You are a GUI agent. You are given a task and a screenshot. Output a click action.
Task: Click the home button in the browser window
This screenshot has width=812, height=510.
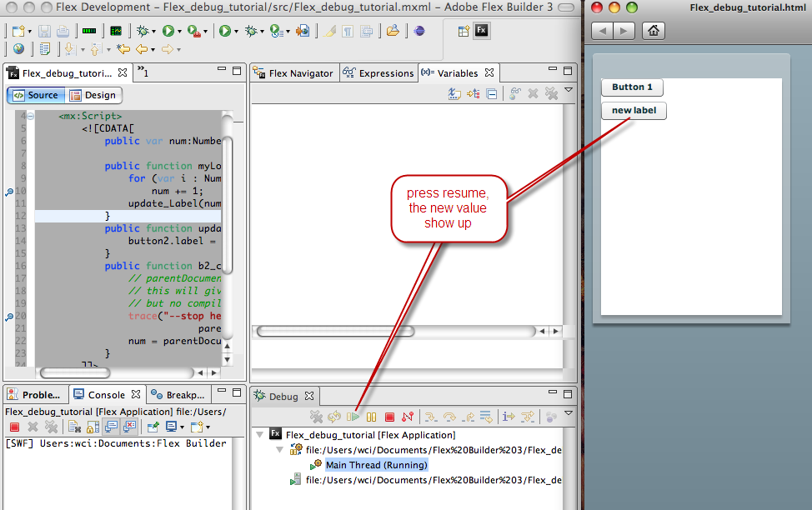coord(653,30)
